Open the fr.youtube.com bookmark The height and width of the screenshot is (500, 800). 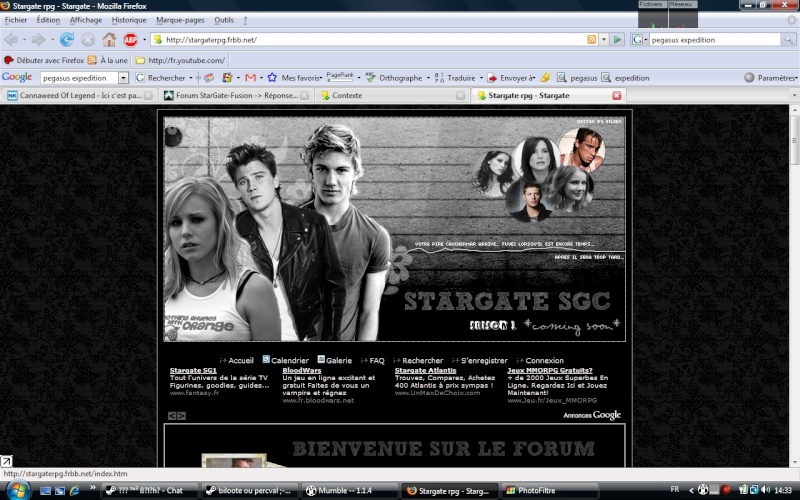click(x=181, y=60)
